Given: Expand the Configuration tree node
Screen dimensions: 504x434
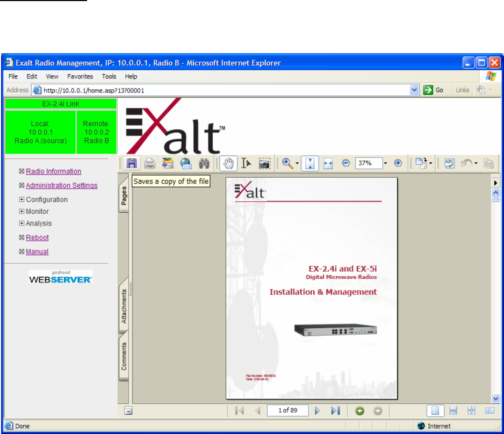Looking at the screenshot, I should click(x=21, y=199).
